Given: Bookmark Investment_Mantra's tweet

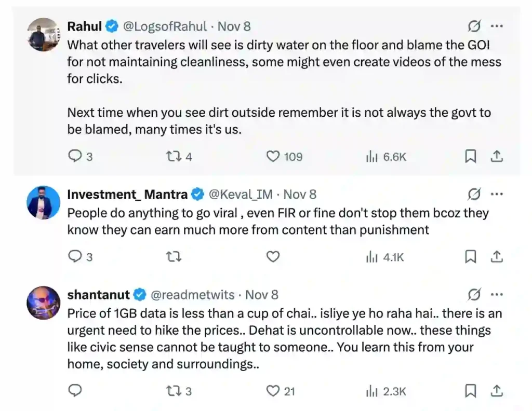Looking at the screenshot, I should tap(470, 256).
